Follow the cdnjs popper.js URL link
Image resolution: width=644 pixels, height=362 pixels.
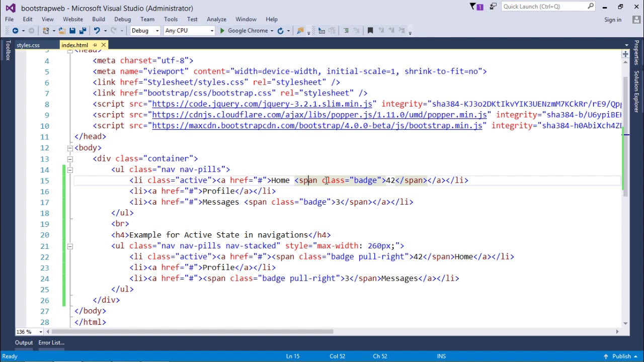click(x=319, y=115)
